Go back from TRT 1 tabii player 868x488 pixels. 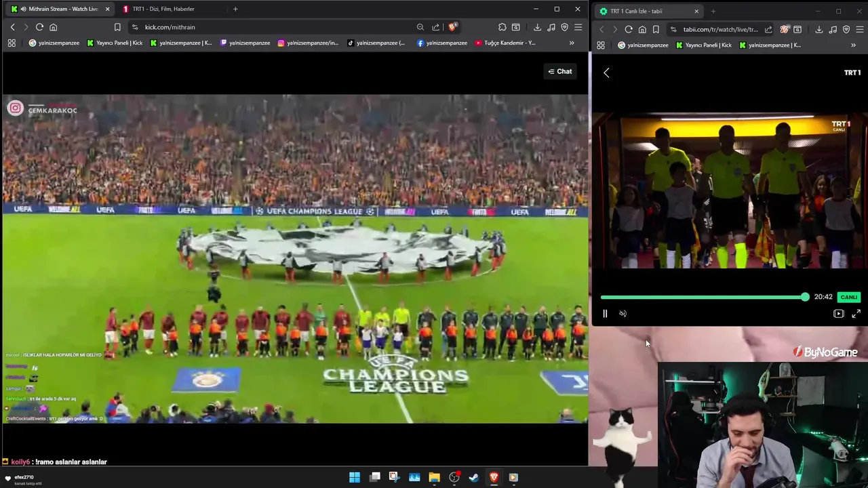[606, 73]
